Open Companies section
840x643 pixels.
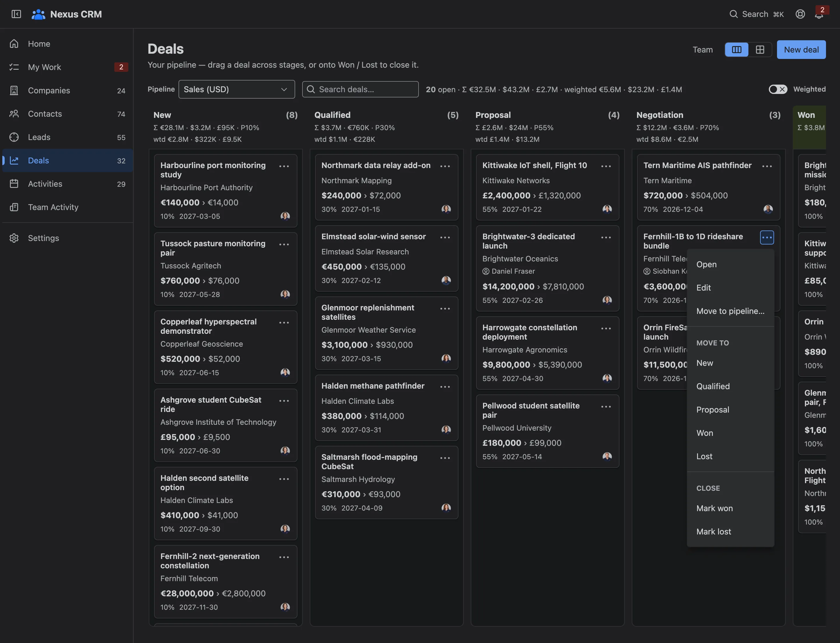(67, 90)
